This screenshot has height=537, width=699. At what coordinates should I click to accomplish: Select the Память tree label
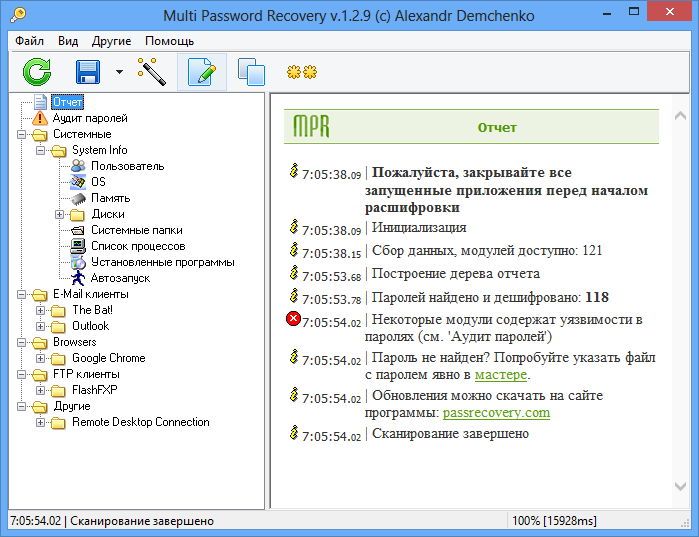click(111, 198)
